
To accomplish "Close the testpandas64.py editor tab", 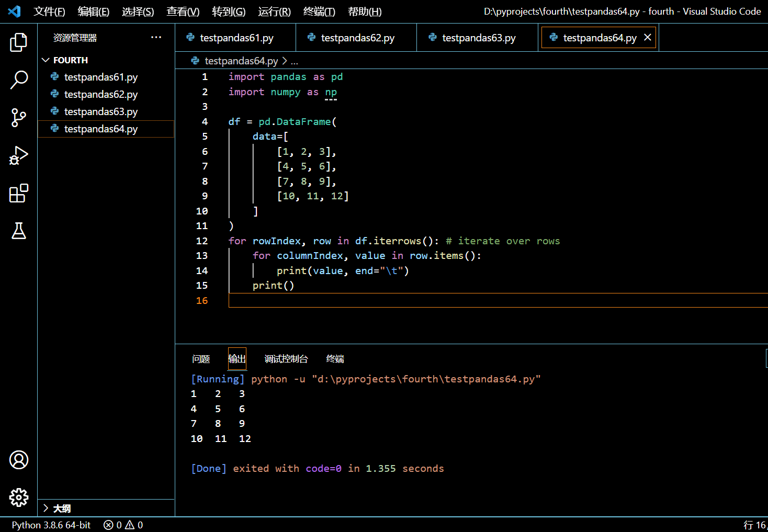I will [648, 37].
